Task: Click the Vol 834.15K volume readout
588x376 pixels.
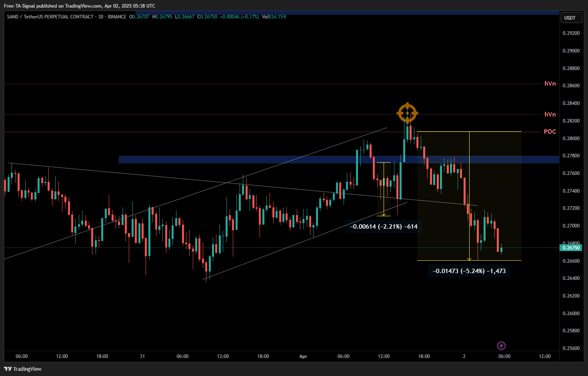Action: [274, 17]
